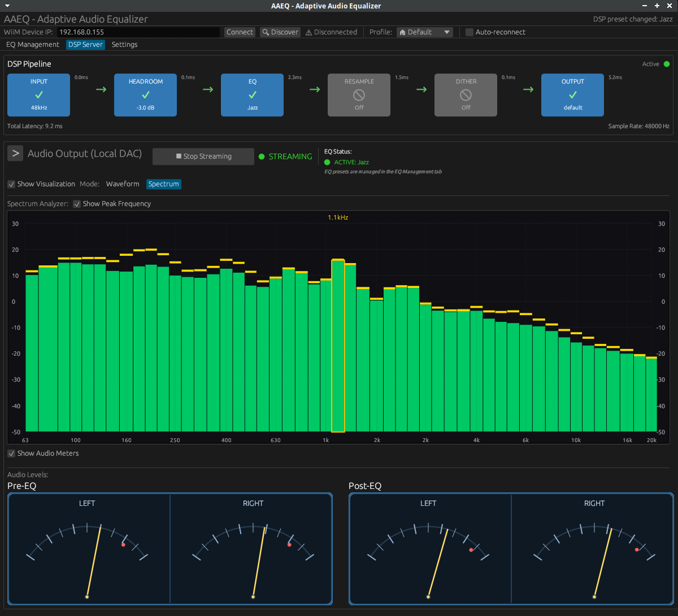Switch visualization mode to Waveform
This screenshot has height=616, width=678.
(123, 184)
